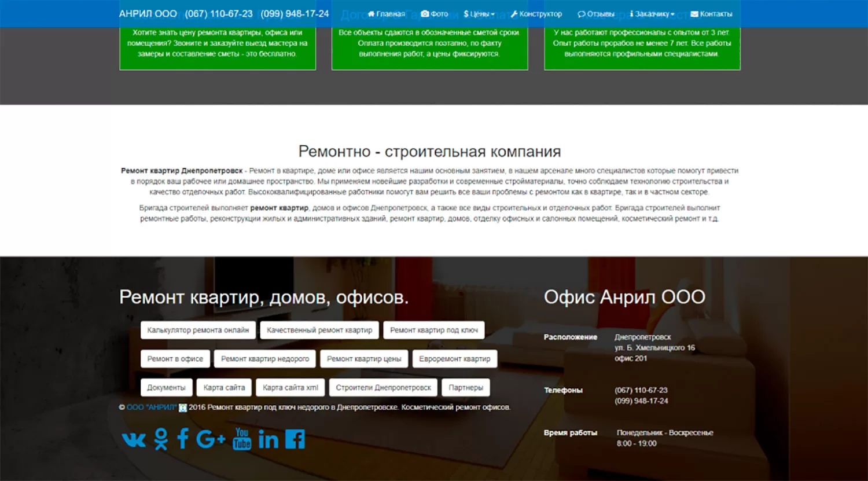Screen dimensions: 868x481
Task: Go to Главная in navigation bar
Action: point(387,14)
